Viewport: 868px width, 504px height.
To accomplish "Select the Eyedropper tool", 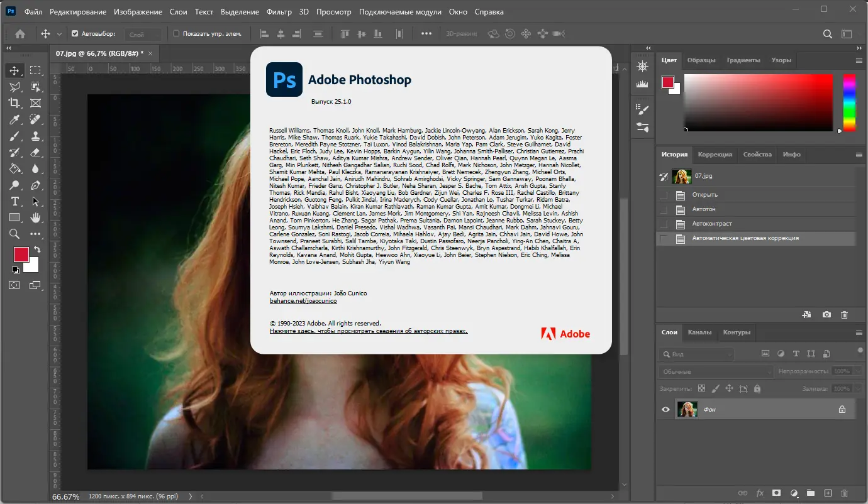I will pyautogui.click(x=14, y=119).
